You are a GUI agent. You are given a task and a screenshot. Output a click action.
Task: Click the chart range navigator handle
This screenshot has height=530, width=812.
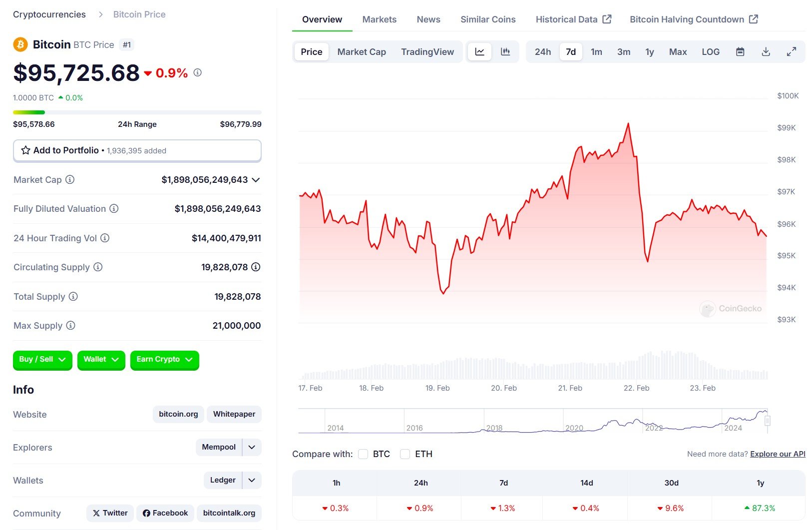pos(768,421)
